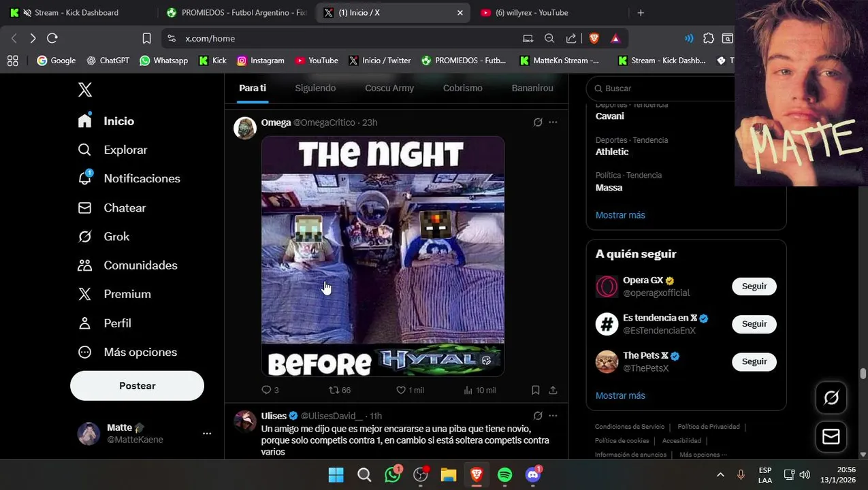Bookmark Omega's post
Screen dimensions: 868x490
536,390
